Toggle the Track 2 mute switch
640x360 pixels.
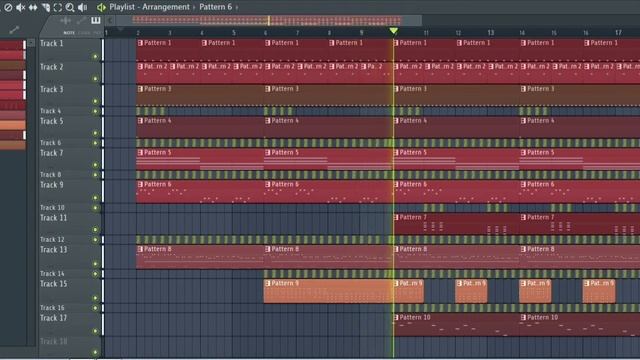95,79
